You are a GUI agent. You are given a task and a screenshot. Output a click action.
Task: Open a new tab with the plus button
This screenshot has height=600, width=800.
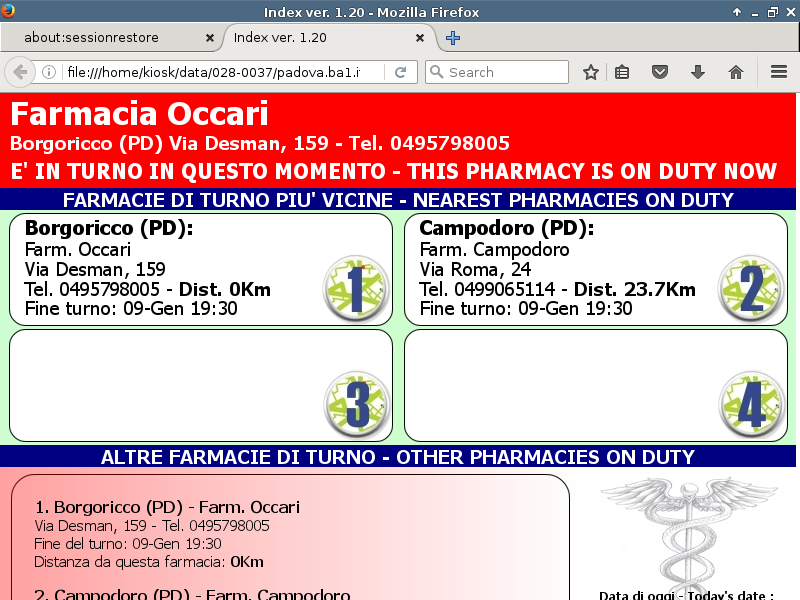[453, 38]
